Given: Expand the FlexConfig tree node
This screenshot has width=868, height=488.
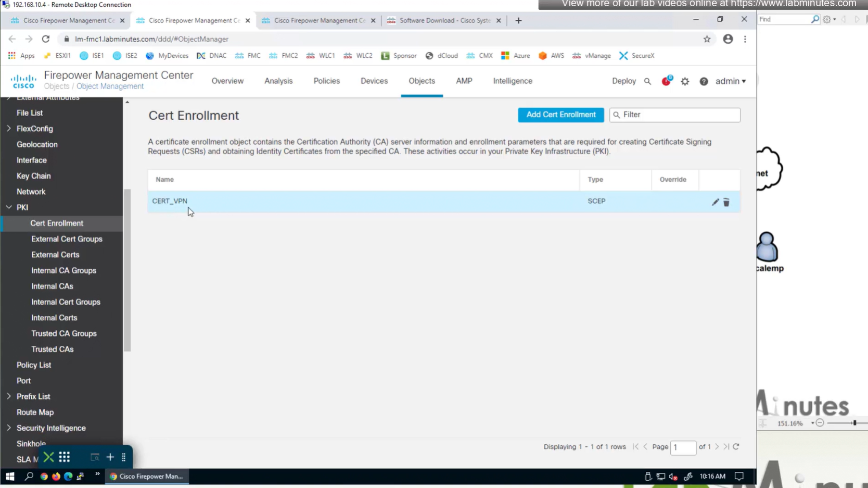Looking at the screenshot, I should point(9,129).
